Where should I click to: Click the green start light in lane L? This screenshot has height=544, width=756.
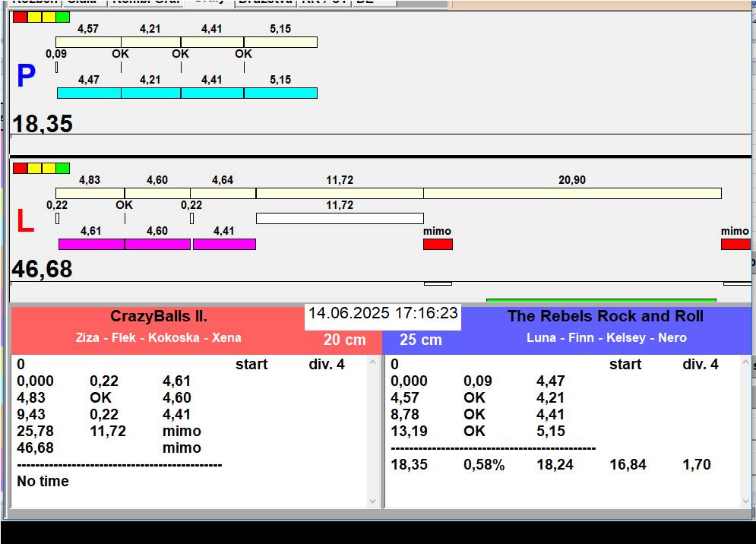[62, 168]
